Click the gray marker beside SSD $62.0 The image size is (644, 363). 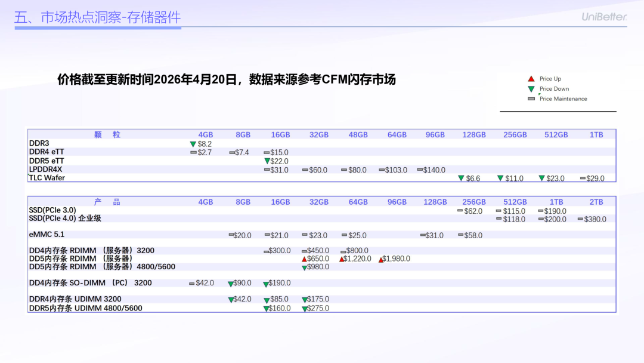coord(460,211)
